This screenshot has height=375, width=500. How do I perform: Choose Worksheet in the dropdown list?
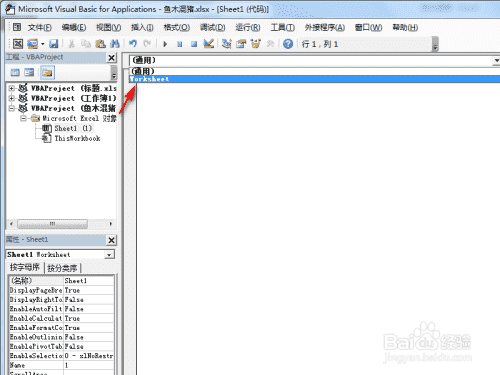click(315, 79)
